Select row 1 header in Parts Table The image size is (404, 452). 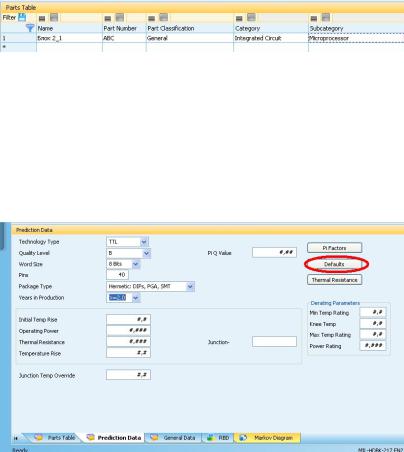[18, 38]
